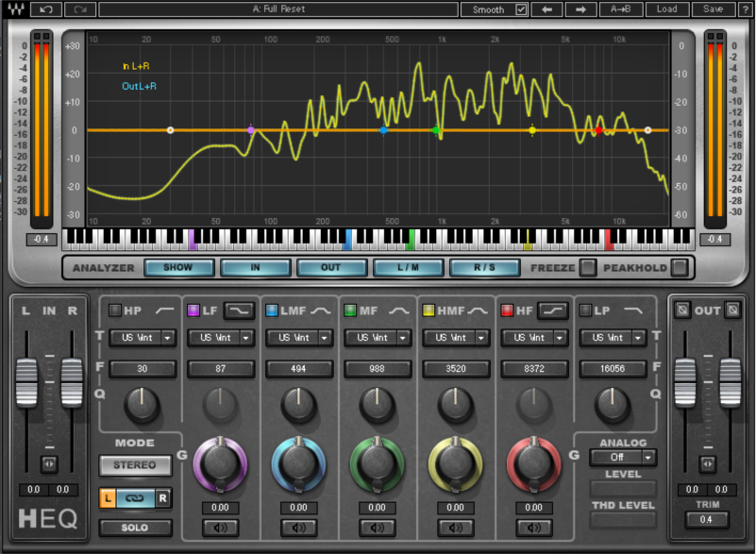Select the MF bell shape icon
Screen dimensions: 756x554
(x=398, y=311)
